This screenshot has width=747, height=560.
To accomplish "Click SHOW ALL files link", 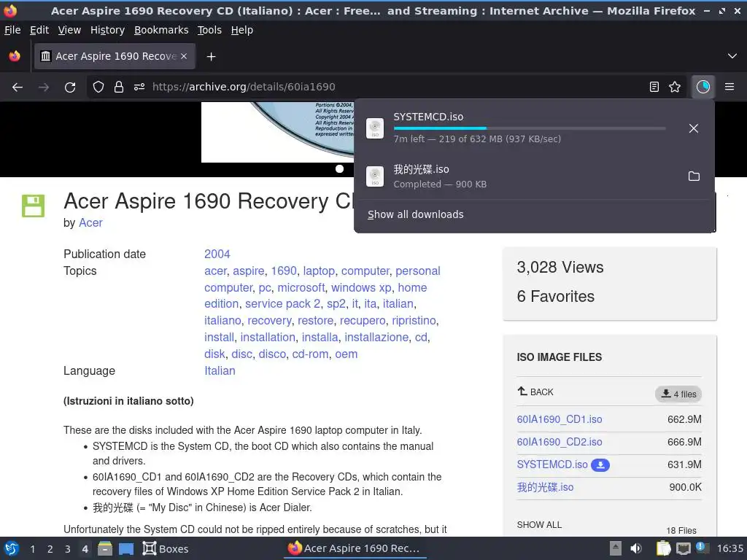I will point(539,525).
